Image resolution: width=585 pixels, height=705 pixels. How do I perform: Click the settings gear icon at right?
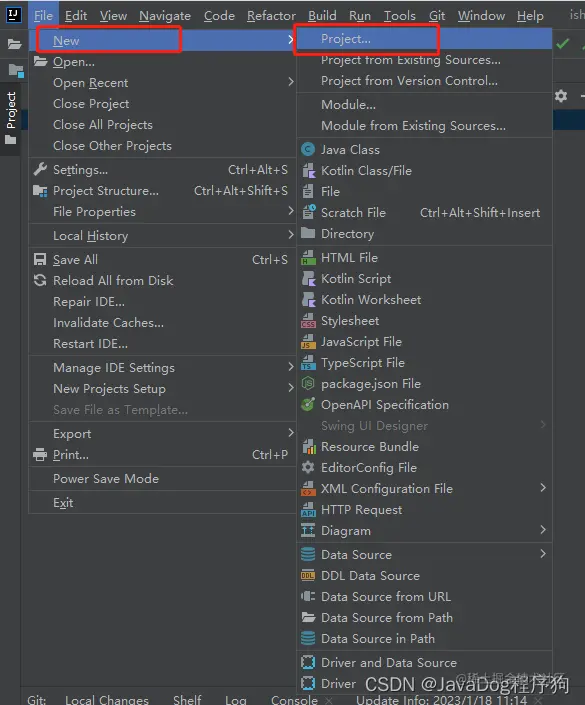[561, 96]
